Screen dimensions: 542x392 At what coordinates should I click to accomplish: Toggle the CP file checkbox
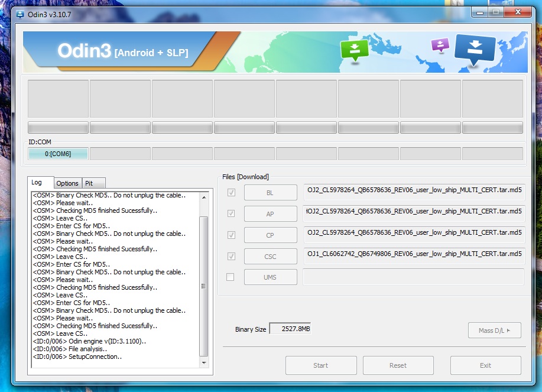click(231, 235)
